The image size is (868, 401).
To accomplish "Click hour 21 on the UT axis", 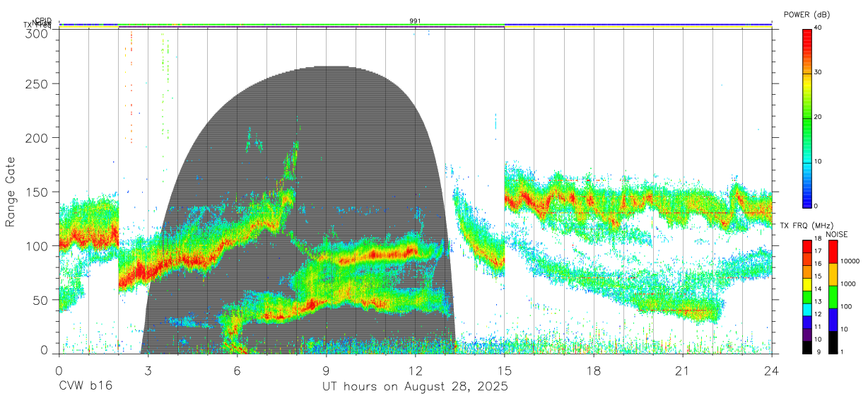I will (683, 371).
